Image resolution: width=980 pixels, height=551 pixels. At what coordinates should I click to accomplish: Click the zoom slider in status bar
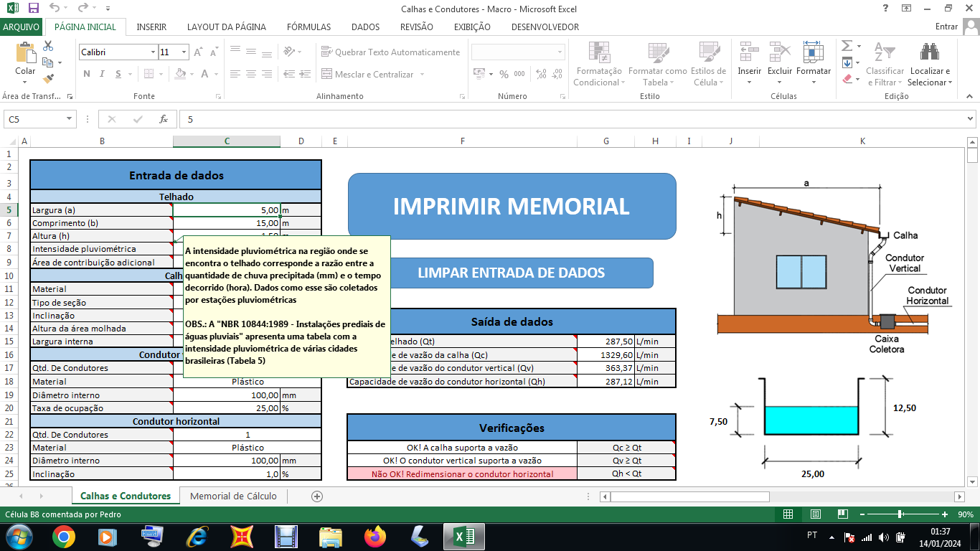pos(900,514)
